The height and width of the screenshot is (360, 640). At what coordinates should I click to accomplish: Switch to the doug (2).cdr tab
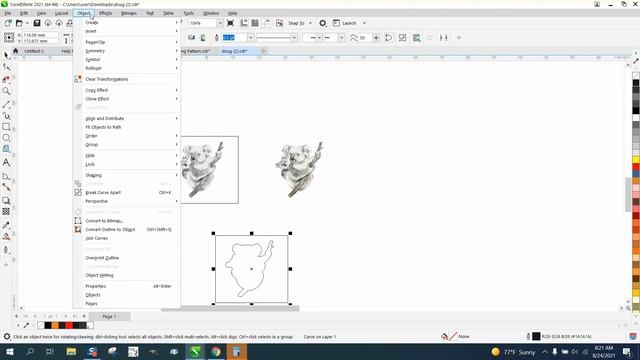coord(234,51)
